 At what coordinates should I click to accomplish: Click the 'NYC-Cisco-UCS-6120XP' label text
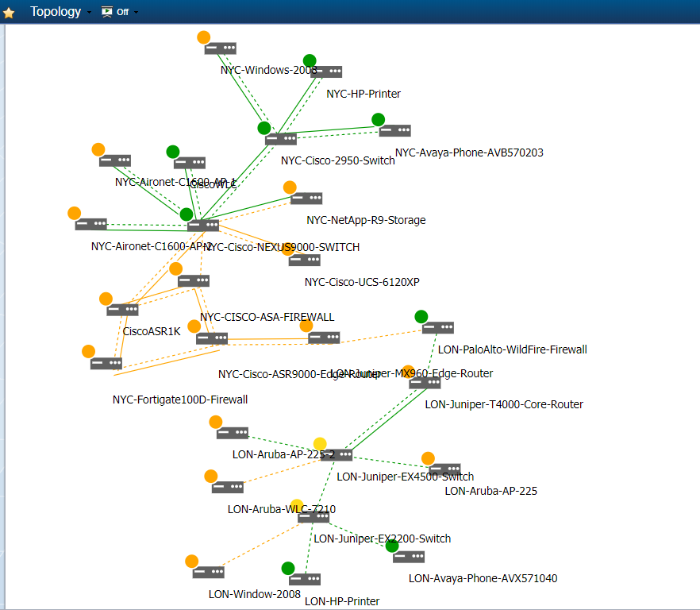click(x=362, y=282)
